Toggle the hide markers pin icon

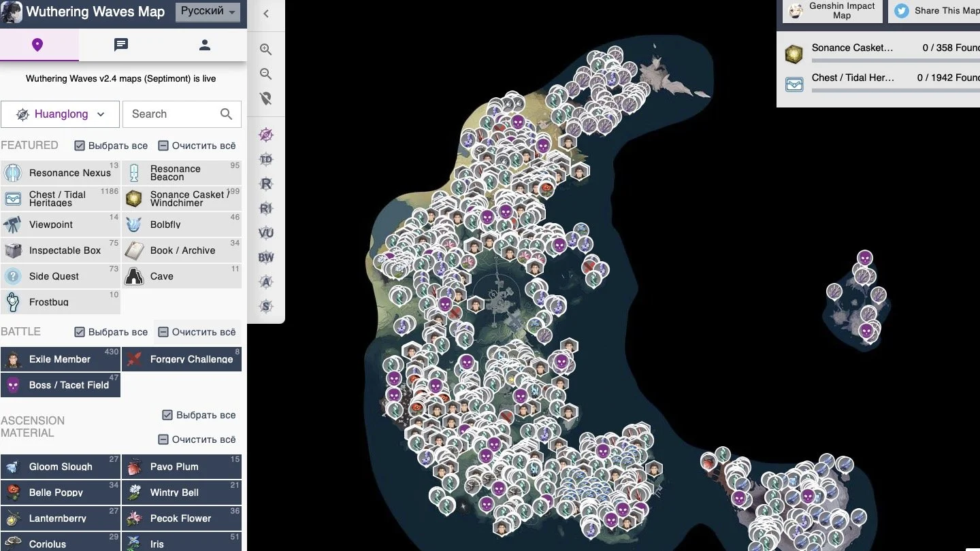point(266,99)
